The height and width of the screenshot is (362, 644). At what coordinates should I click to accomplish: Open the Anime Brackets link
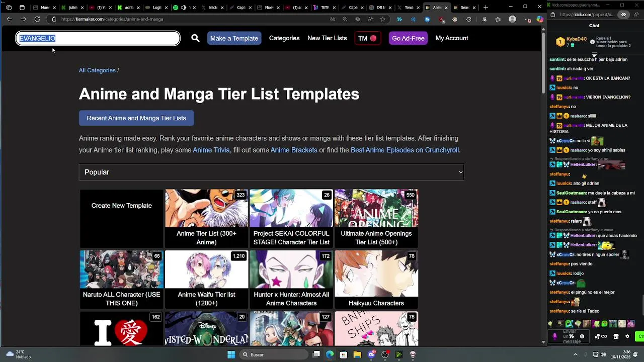coord(294,150)
